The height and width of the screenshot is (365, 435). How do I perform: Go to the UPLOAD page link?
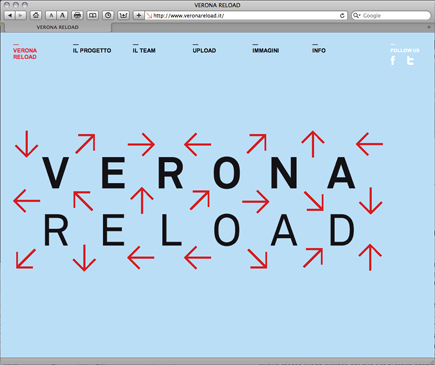(204, 50)
